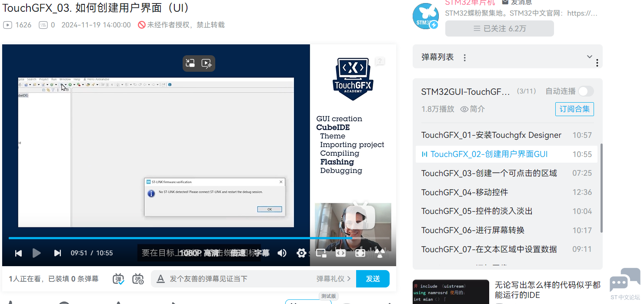The width and height of the screenshot is (644, 304).
Task: Open TouchGFX_03-创建一个可点击的区域 video
Action: coord(507,173)
